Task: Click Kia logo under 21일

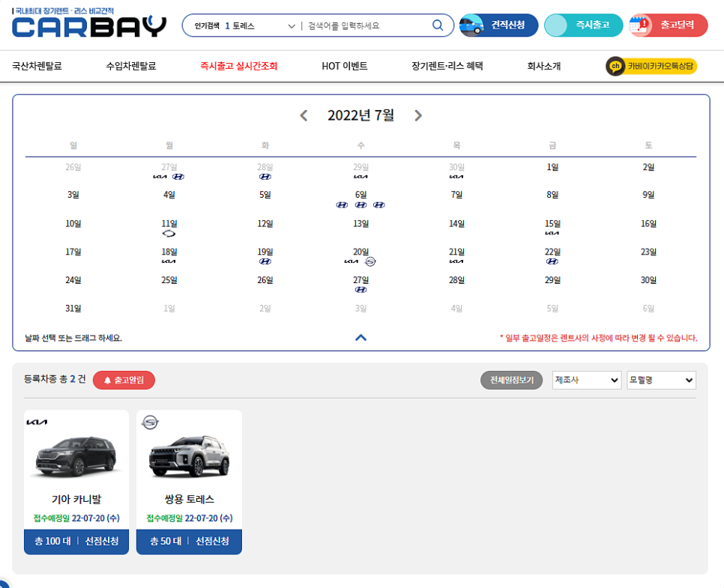Action: click(456, 261)
